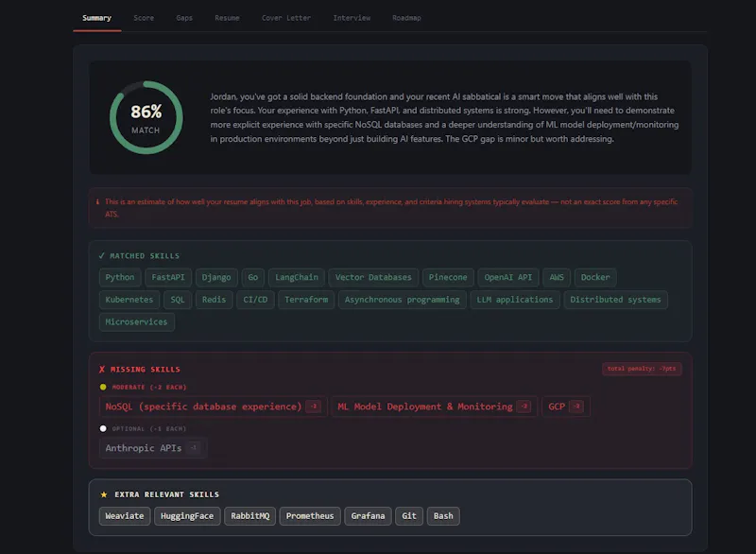756x554 pixels.
Task: Click the yellow Moderate severity dot
Action: coord(103,388)
